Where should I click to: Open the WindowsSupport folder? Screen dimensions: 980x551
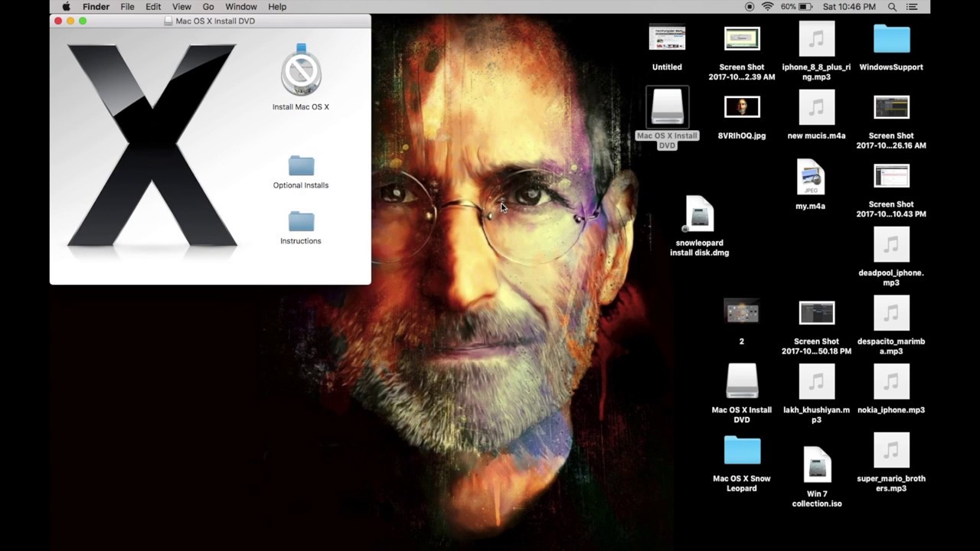(x=892, y=40)
